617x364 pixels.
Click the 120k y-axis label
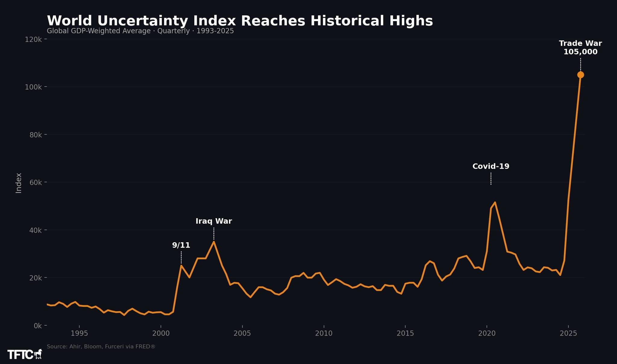[33, 39]
